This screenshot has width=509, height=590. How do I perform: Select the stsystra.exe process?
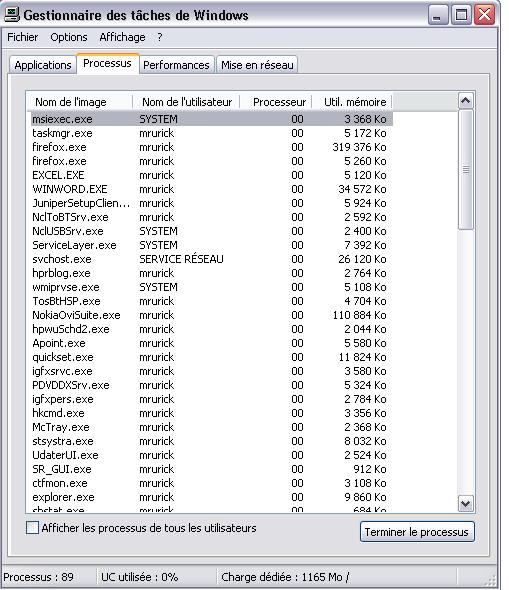click(211, 441)
